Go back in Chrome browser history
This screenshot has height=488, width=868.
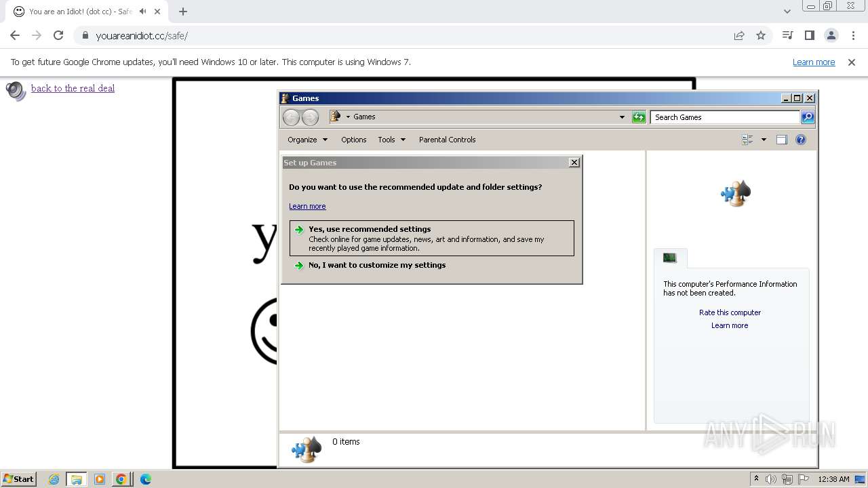(15, 35)
